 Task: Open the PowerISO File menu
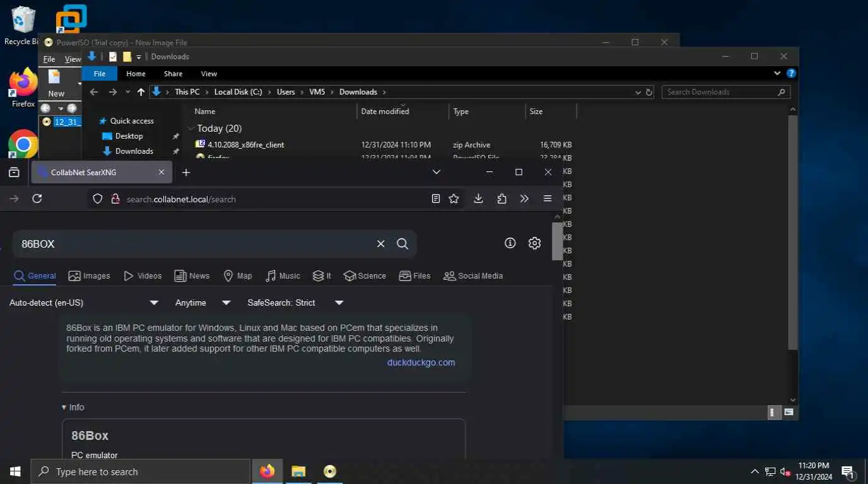[49, 59]
